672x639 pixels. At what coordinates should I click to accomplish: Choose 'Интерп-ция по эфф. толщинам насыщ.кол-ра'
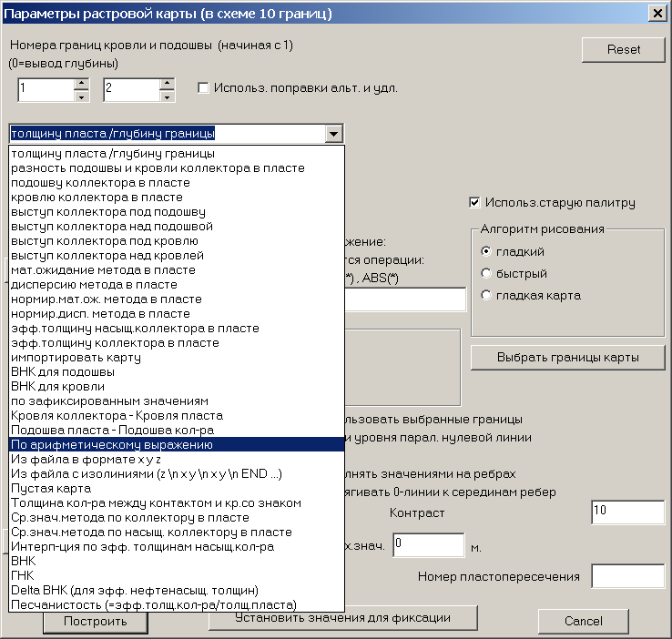coord(177,546)
